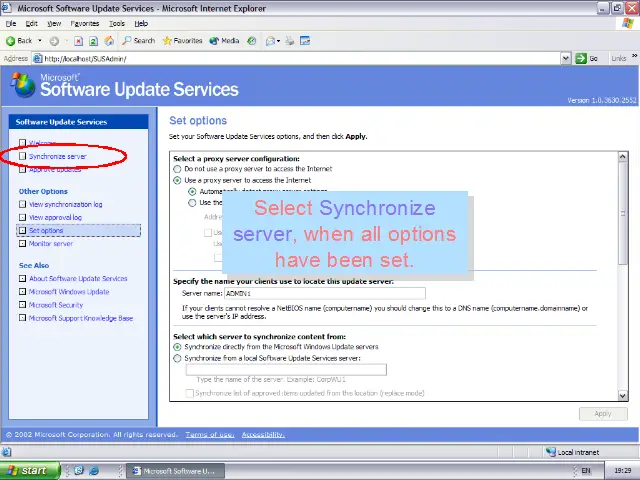
Task: Open Microsoft Security link
Action: pos(56,305)
